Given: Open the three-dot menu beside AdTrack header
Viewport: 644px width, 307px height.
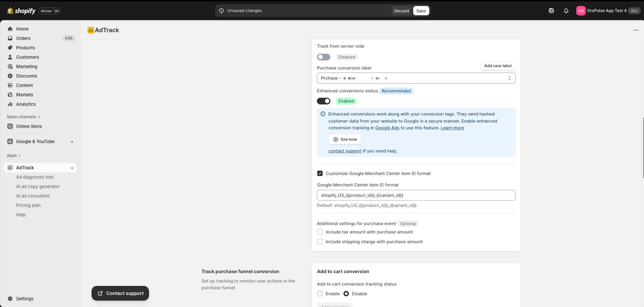Looking at the screenshot, I should [x=636, y=30].
